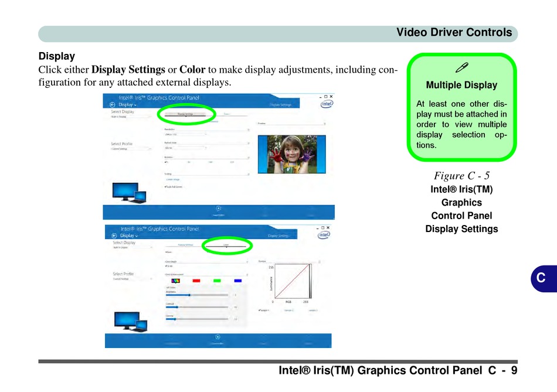Screen dimensions: 557x392
Task: Click circled plus Save Profile icon in upper panel
Action: [x=219, y=209]
